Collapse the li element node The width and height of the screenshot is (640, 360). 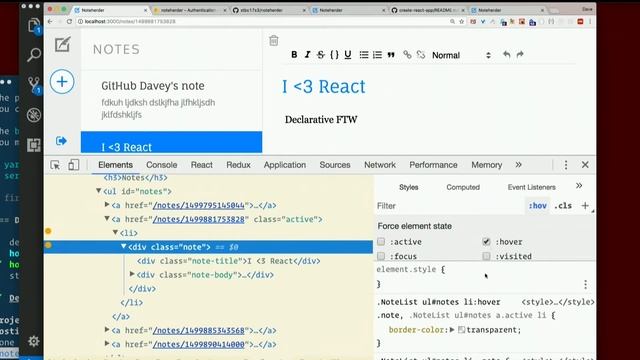click(115, 232)
